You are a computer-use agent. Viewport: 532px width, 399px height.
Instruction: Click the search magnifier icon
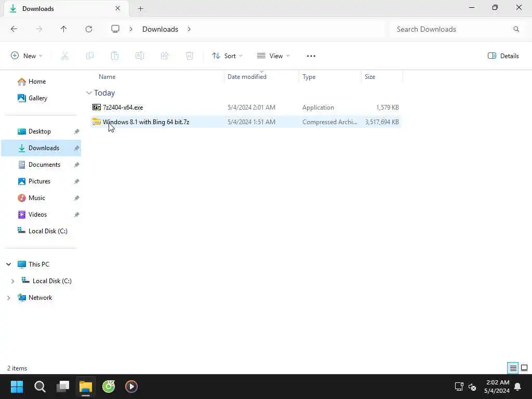coord(516,29)
